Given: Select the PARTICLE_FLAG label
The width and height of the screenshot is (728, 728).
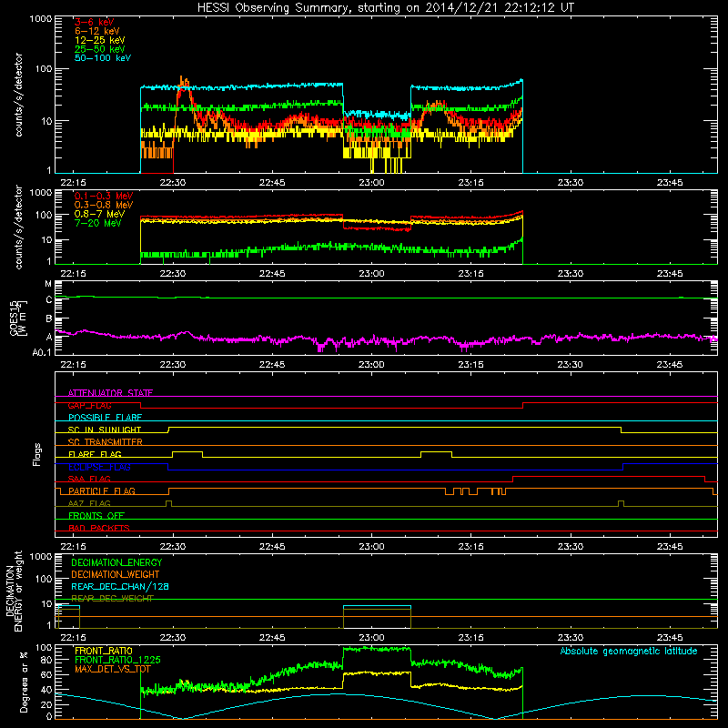Looking at the screenshot, I should pos(102,491).
